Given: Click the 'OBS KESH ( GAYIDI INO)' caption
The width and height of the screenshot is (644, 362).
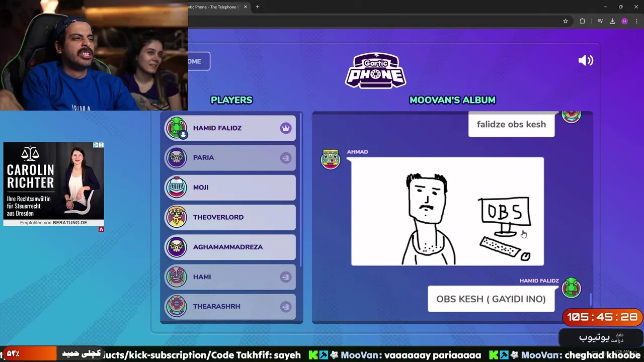Looking at the screenshot, I should [x=491, y=299].
